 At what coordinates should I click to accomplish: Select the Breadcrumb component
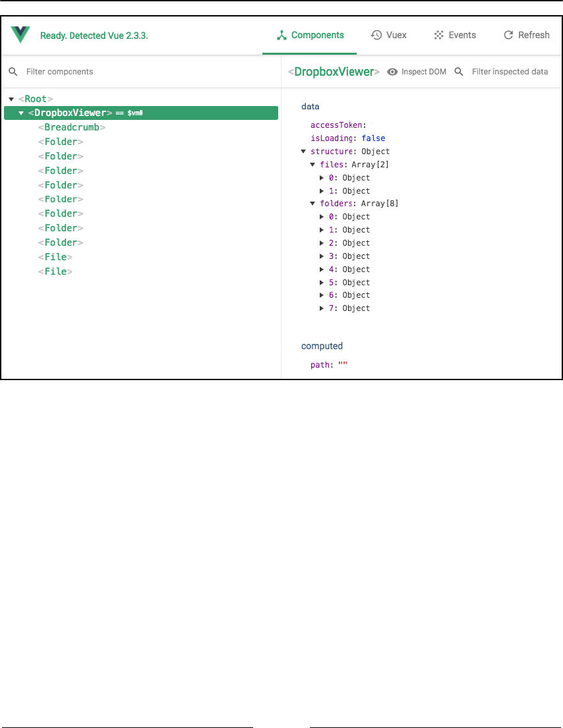(72, 127)
